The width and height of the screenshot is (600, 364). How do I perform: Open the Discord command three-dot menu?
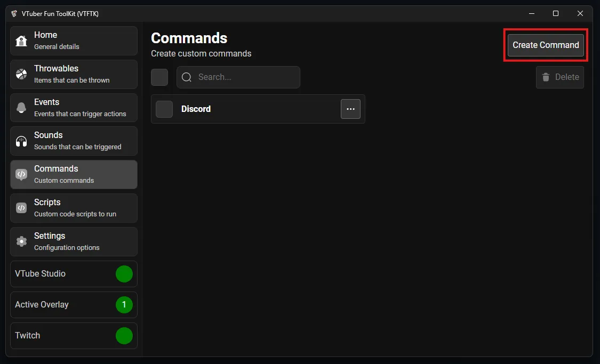pos(350,109)
